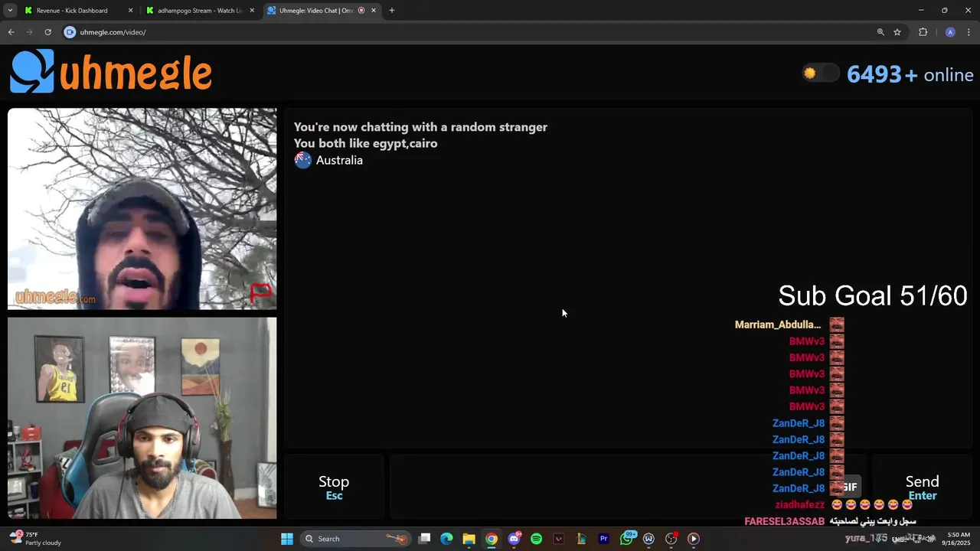Screen dimensions: 980x551
Task: Close the adhampogo Stream tab
Action: 252,11
